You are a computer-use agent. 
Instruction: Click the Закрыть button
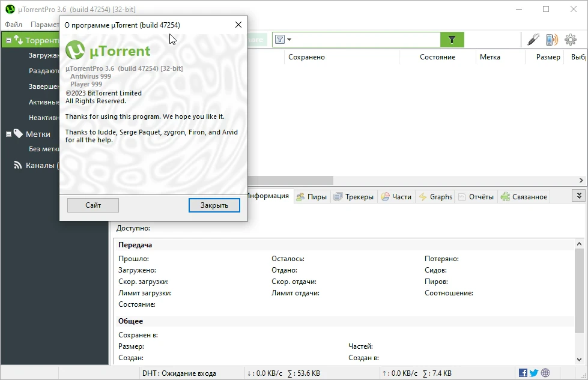coord(214,205)
